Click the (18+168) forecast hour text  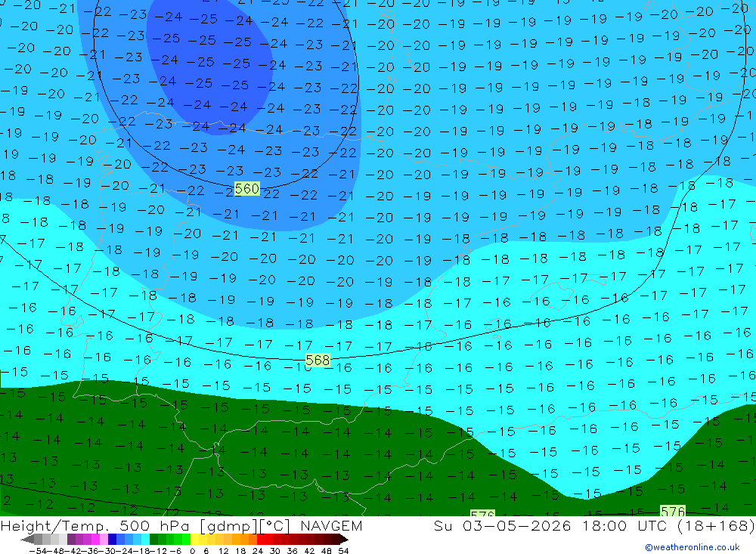(x=716, y=525)
